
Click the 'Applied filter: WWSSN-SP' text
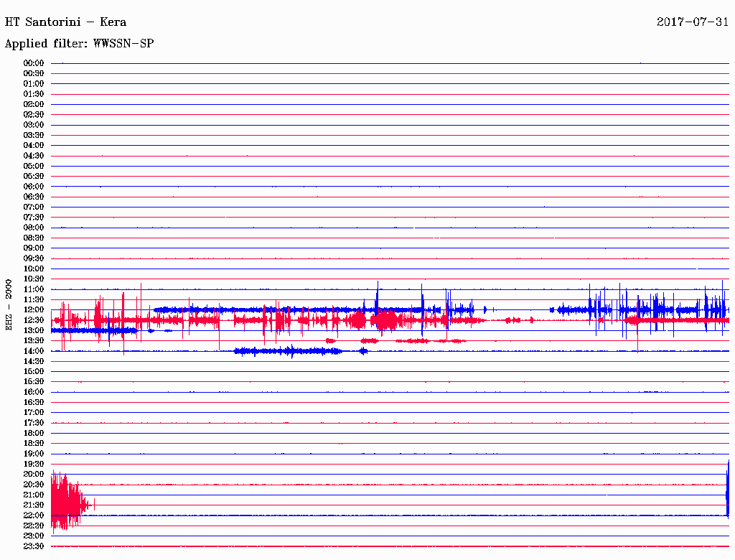coord(79,44)
